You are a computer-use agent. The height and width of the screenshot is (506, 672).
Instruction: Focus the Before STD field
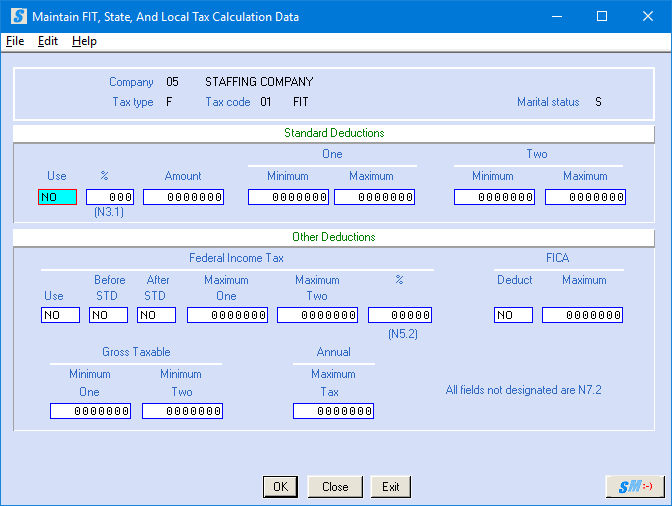(108, 315)
